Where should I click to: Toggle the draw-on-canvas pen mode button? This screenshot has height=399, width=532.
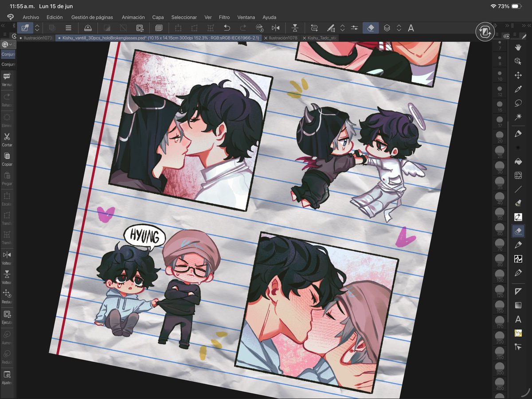click(25, 28)
